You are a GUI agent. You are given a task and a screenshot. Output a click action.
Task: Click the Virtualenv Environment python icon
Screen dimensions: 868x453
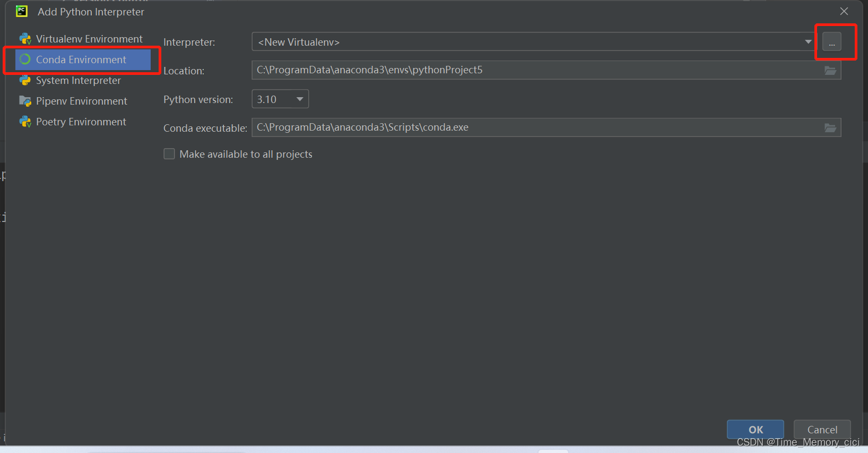(x=25, y=39)
